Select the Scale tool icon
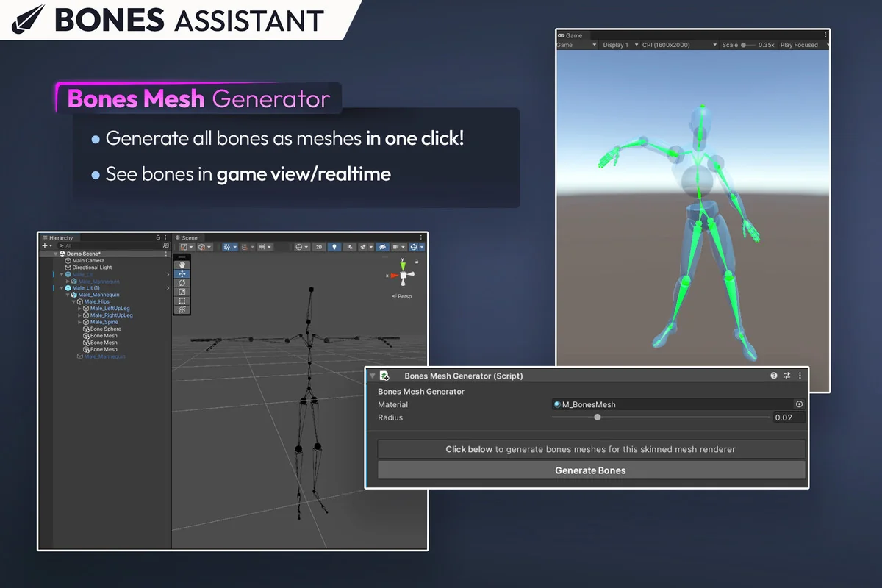Screen dimensions: 882x588 pos(182,291)
